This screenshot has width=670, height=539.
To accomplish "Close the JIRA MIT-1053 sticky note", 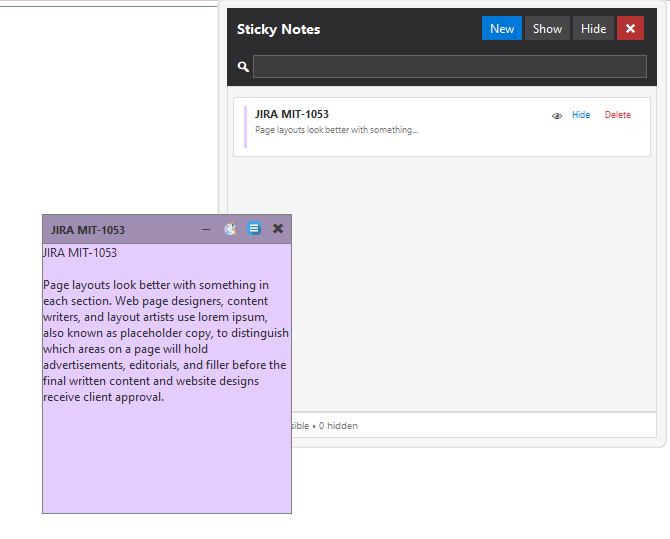I will coord(278,229).
